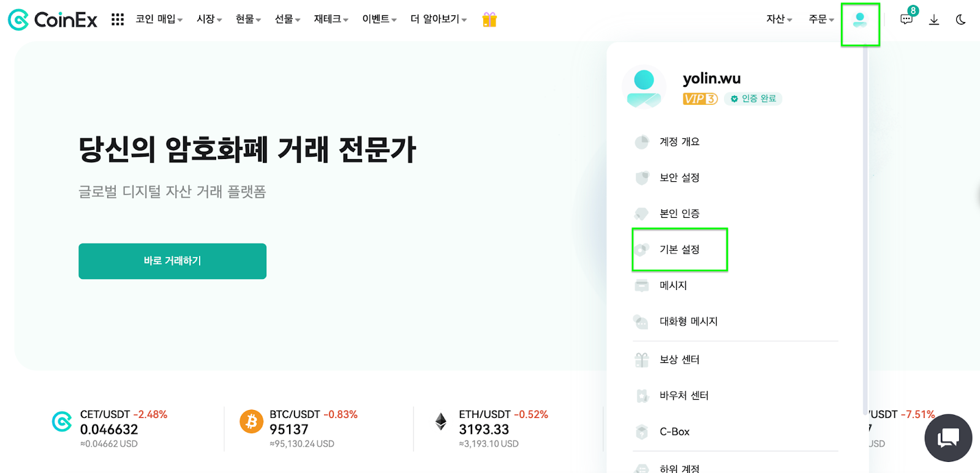Click the gift box icon in navbar
The image size is (980, 473).
(x=488, y=19)
